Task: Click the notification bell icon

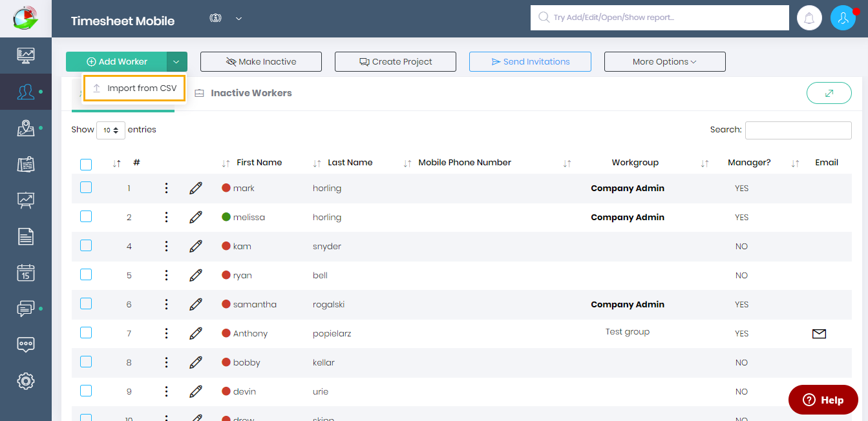Action: 809,18
